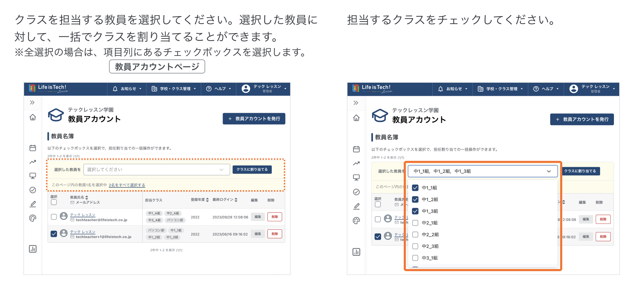Open the 選択してください class dropdown

[x=156, y=170]
